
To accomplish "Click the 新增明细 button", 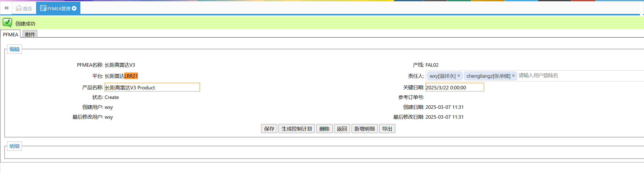I will (x=364, y=129).
